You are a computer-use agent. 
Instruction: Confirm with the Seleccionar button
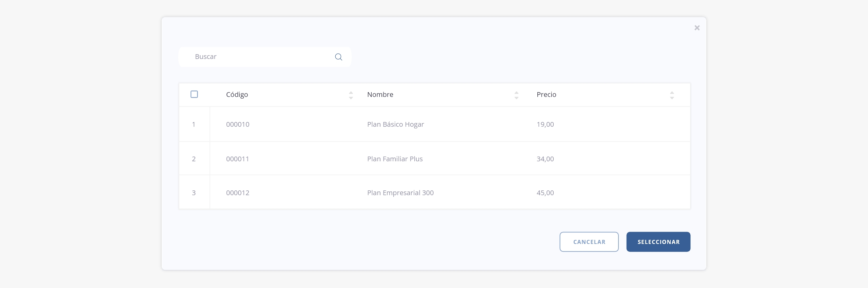[x=658, y=242]
